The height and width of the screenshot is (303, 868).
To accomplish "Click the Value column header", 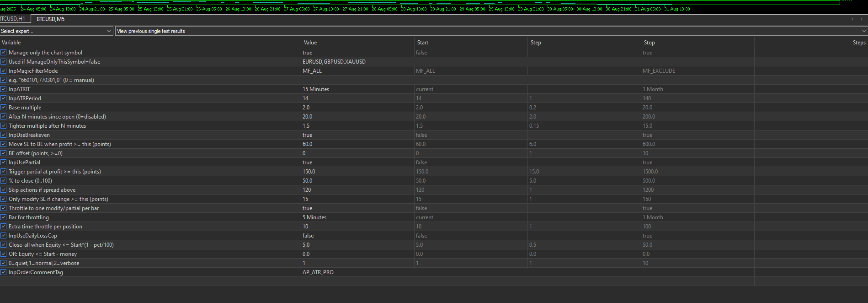I will 310,43.
